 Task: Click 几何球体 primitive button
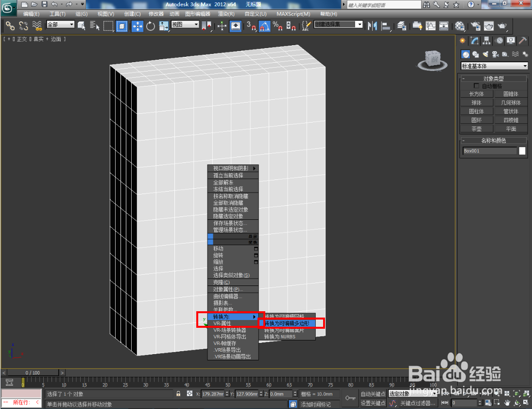[x=511, y=103]
